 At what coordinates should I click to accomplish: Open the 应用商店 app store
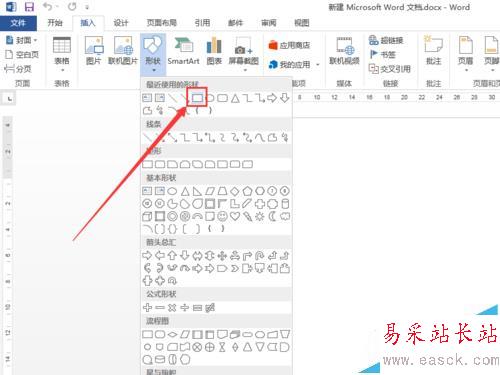pos(289,45)
